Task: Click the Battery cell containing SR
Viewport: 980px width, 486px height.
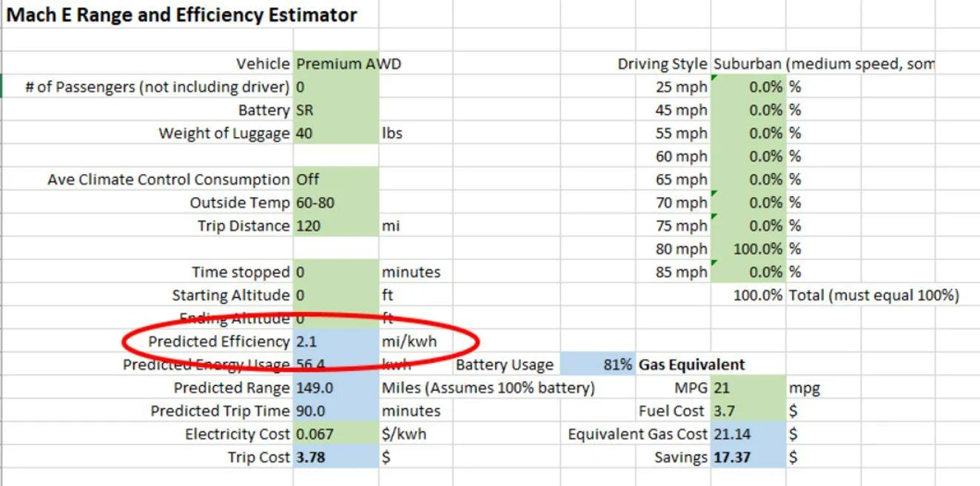Action: (x=336, y=110)
